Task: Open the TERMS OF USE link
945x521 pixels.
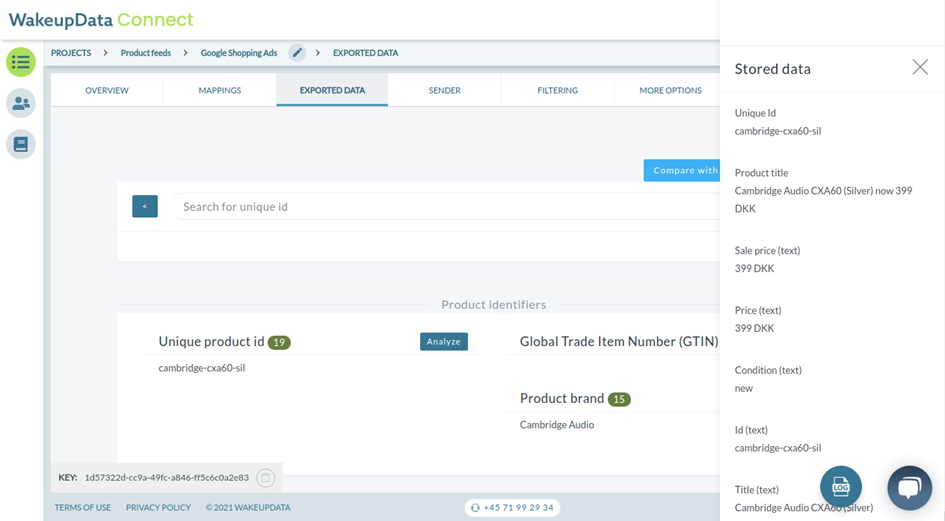Action: (83, 508)
